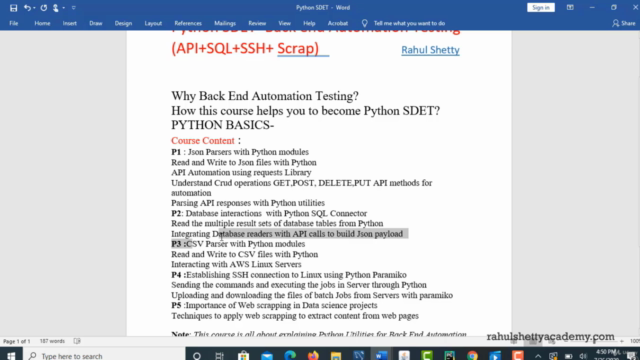The image size is (640, 360).
Task: Click the lightbulb Tell me icon
Action: [x=364, y=23]
